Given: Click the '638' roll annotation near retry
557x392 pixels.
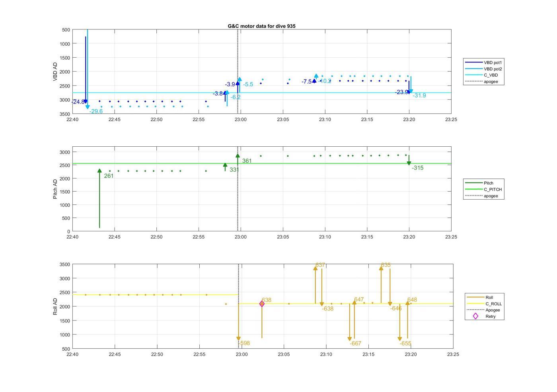Looking at the screenshot, I should coord(267,300).
